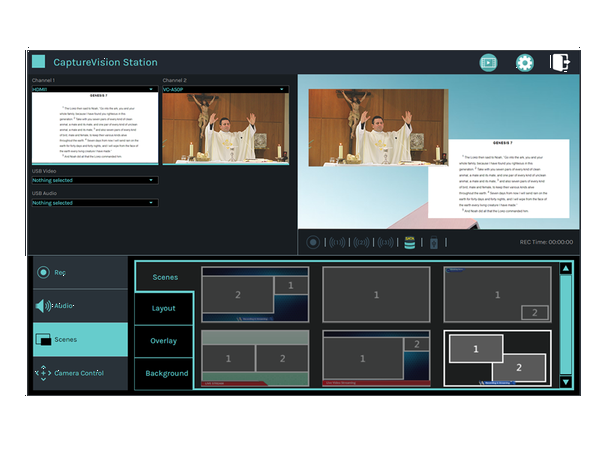Image resolution: width=610 pixels, height=450 pixels.
Task: Click the record circle below the preview
Action: [313, 242]
